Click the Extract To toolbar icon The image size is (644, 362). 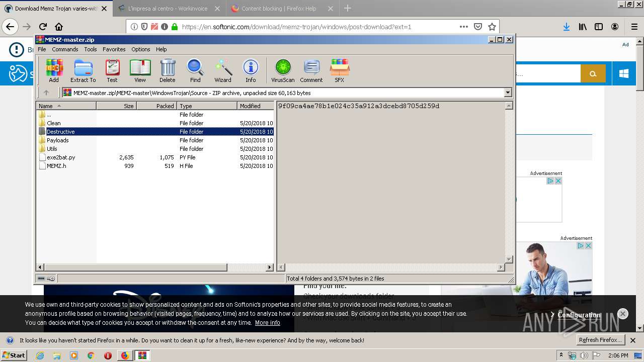[x=83, y=70]
